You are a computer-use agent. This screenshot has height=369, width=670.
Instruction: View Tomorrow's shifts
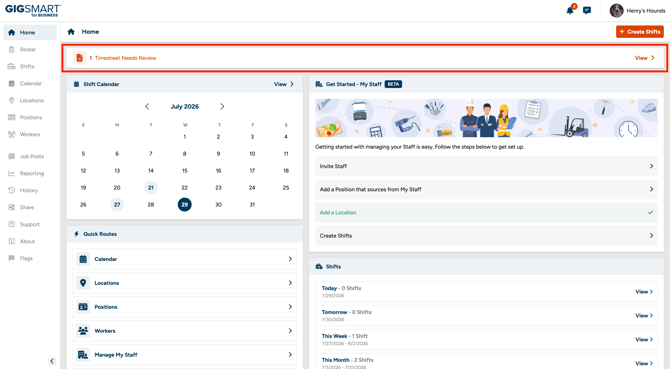[x=644, y=316]
